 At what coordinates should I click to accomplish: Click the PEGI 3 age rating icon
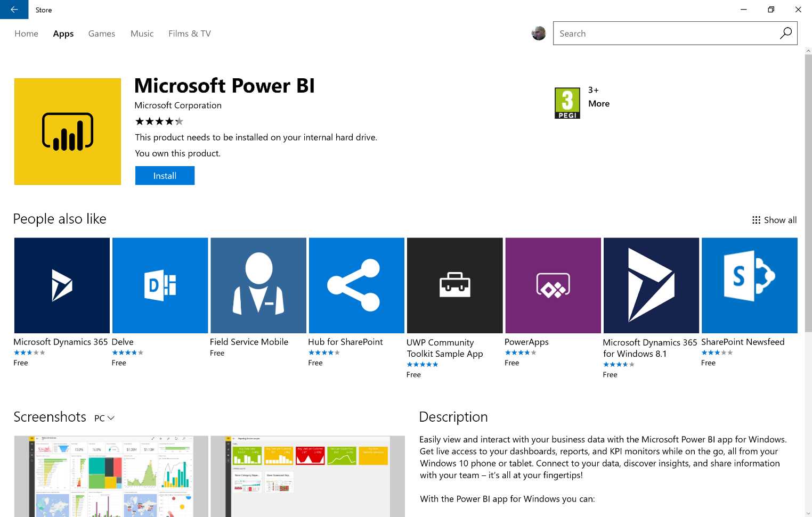click(x=567, y=102)
